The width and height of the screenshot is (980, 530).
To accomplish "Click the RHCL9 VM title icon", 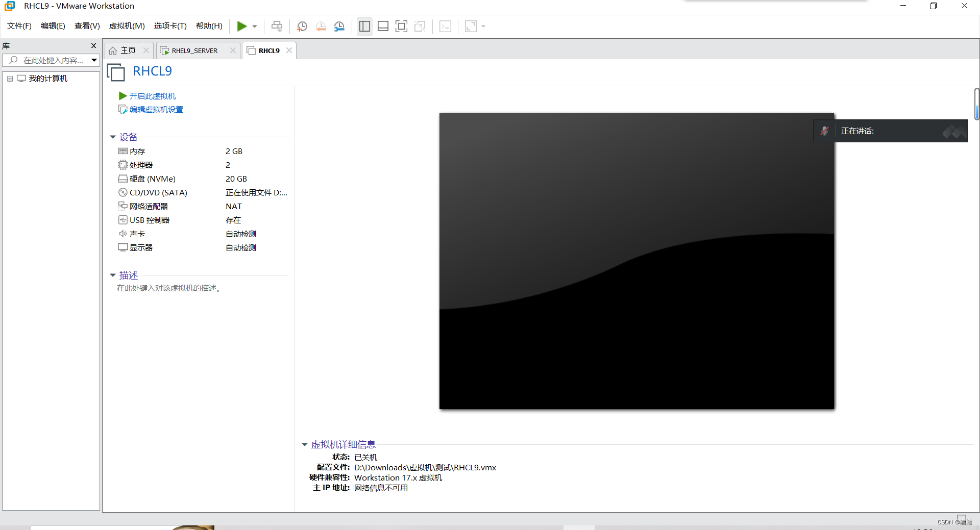I will coord(116,72).
